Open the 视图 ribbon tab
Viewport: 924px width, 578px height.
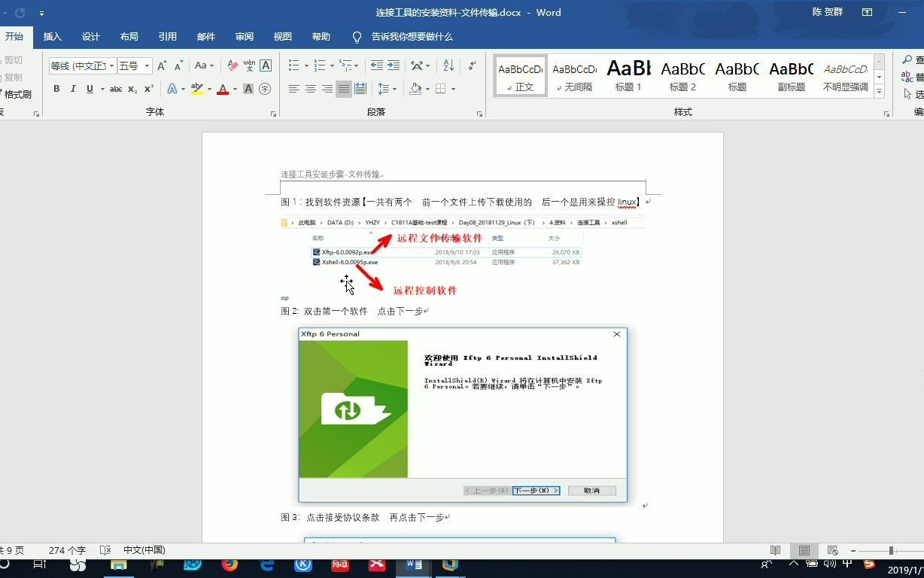[x=282, y=36]
